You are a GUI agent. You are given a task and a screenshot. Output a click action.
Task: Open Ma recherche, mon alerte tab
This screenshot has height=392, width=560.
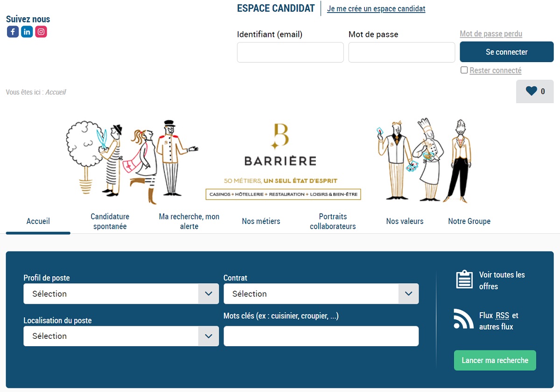point(189,221)
